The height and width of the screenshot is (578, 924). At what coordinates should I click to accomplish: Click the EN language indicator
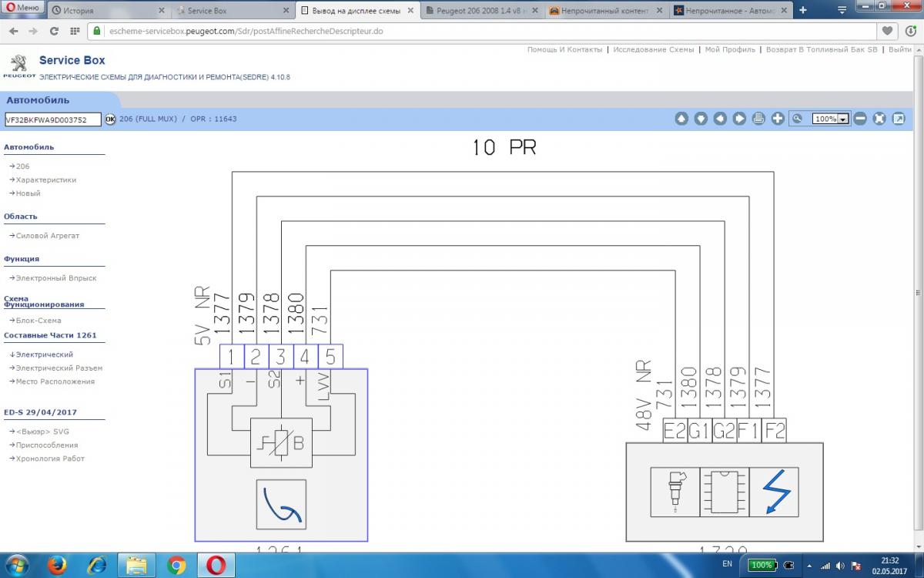pyautogui.click(x=728, y=565)
